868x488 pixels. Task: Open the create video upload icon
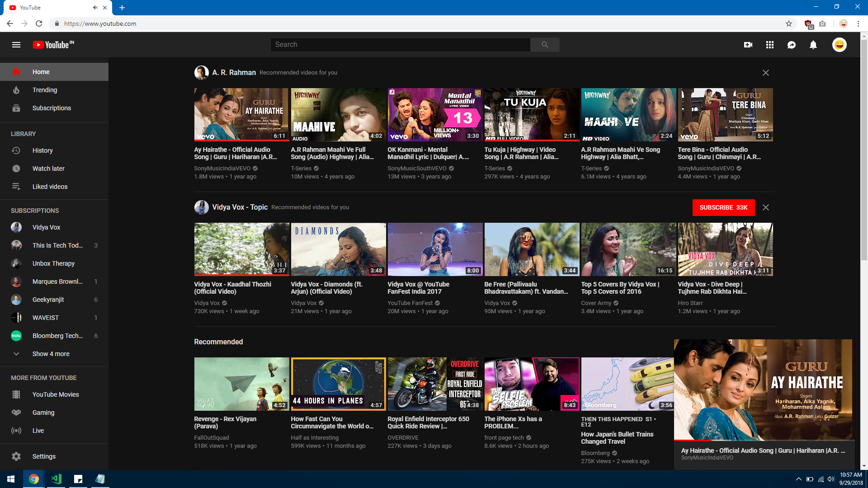(748, 45)
